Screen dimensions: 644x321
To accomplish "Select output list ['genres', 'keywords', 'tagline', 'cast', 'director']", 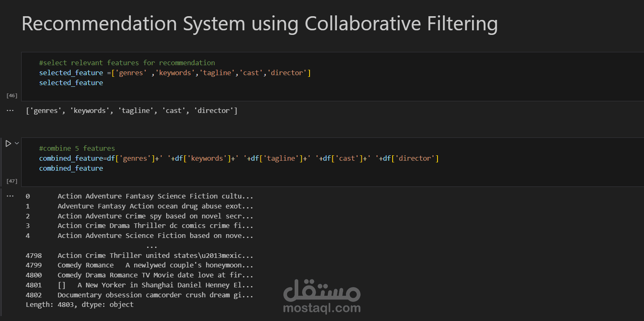I will [x=132, y=110].
